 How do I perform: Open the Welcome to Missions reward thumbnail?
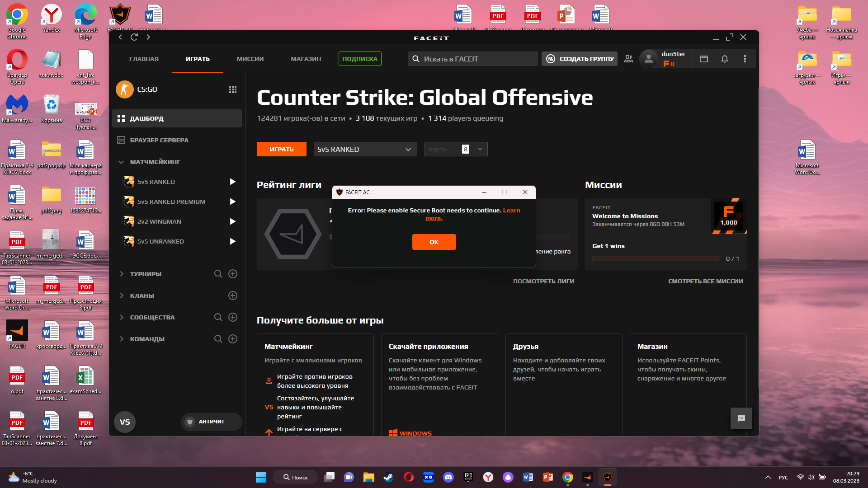[x=729, y=216]
